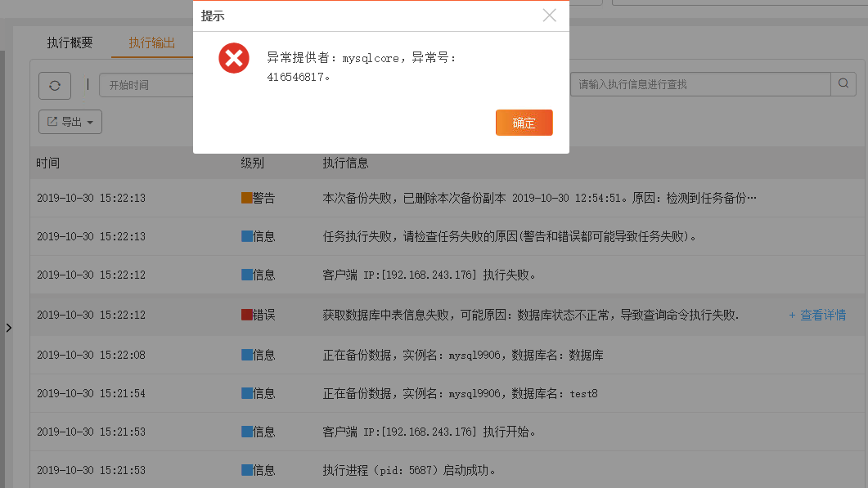Viewport: 868px width, 488px height.
Task: Click the red error icon in the dialog
Action: coord(234,58)
